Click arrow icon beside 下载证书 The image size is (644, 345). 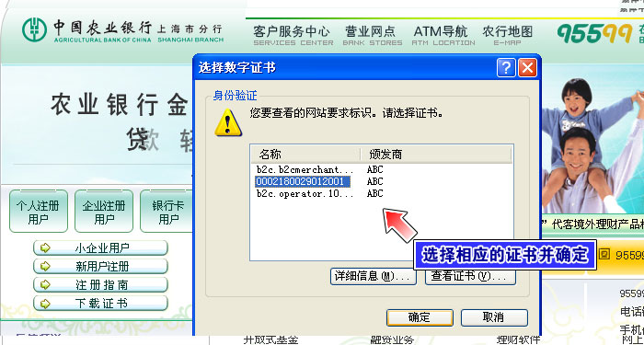point(45,304)
